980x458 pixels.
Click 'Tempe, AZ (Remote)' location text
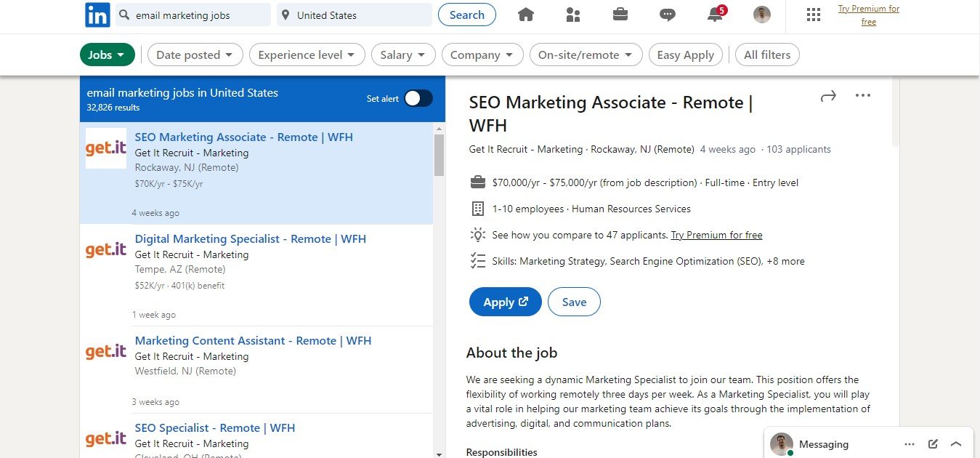point(180,269)
